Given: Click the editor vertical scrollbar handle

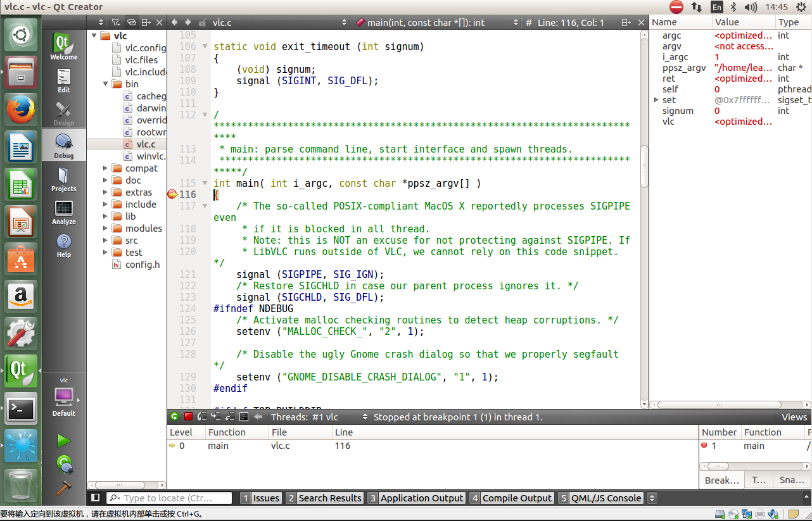Looking at the screenshot, I should [644, 166].
